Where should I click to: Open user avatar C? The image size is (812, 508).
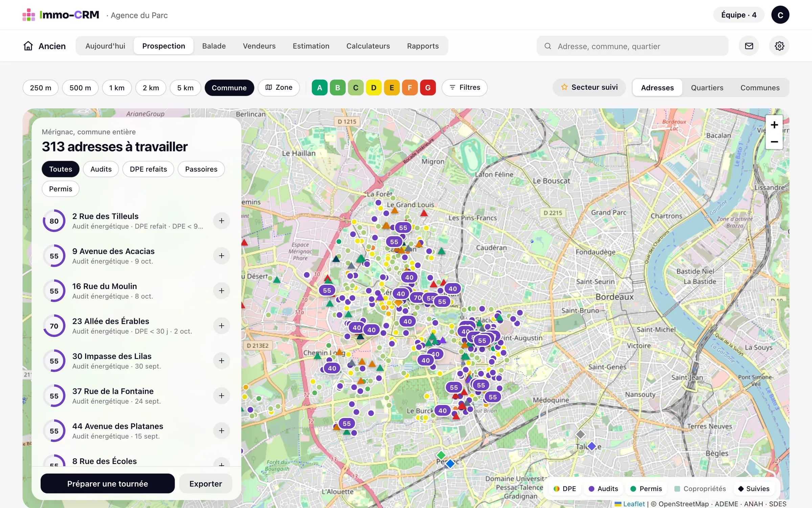780,15
